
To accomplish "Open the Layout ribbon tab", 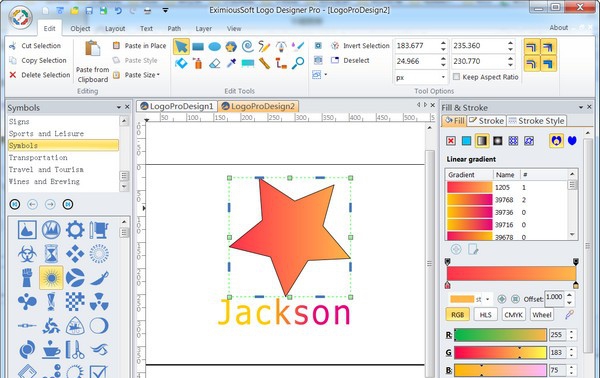I will pyautogui.click(x=115, y=28).
